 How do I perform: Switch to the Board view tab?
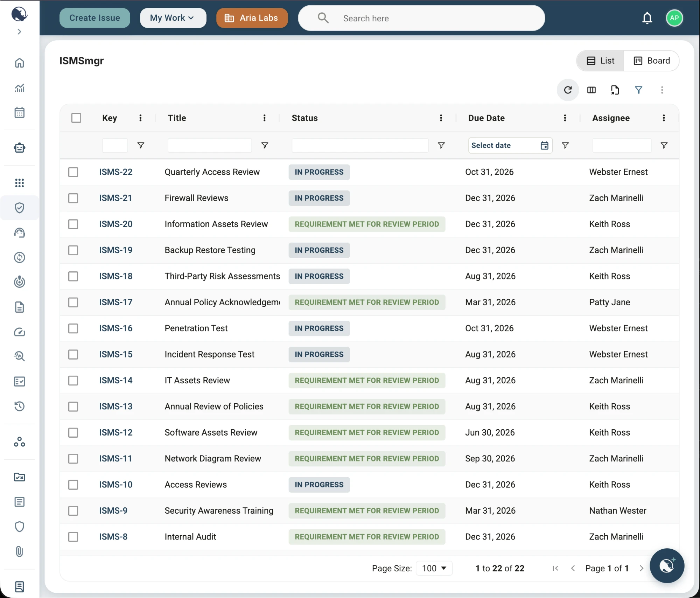tap(651, 61)
